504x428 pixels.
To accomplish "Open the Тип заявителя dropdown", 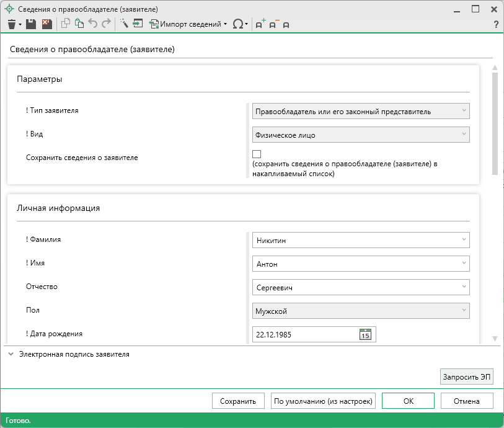I will (360, 111).
